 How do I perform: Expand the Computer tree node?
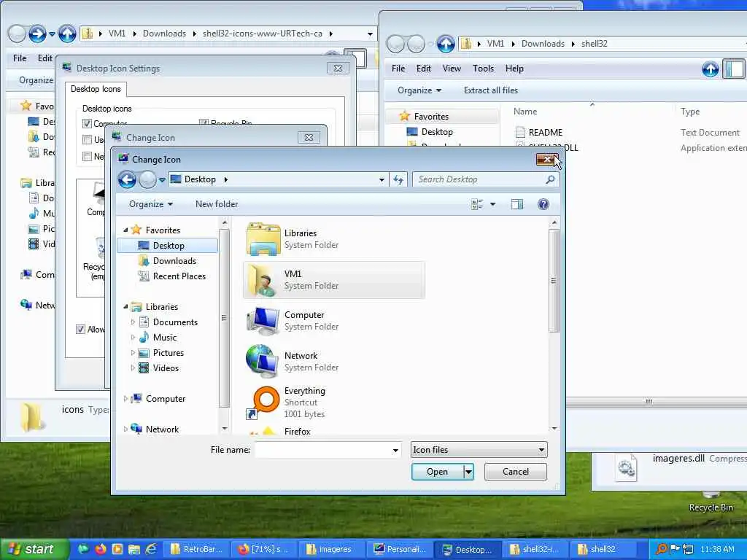(x=125, y=399)
